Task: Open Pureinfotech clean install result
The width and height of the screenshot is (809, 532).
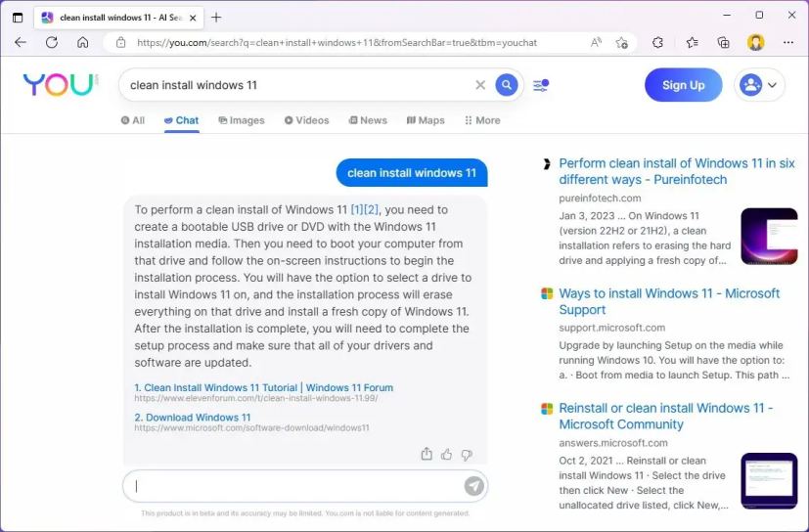Action: [677, 171]
